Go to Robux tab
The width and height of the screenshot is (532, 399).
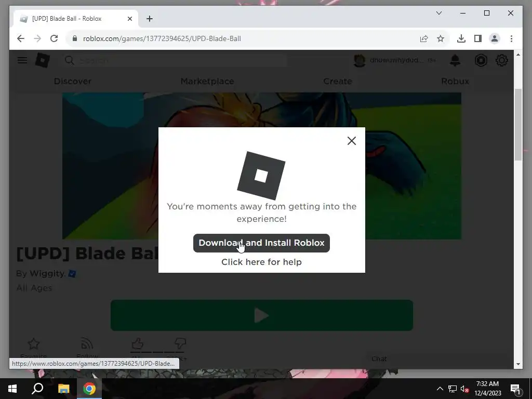pos(455,81)
